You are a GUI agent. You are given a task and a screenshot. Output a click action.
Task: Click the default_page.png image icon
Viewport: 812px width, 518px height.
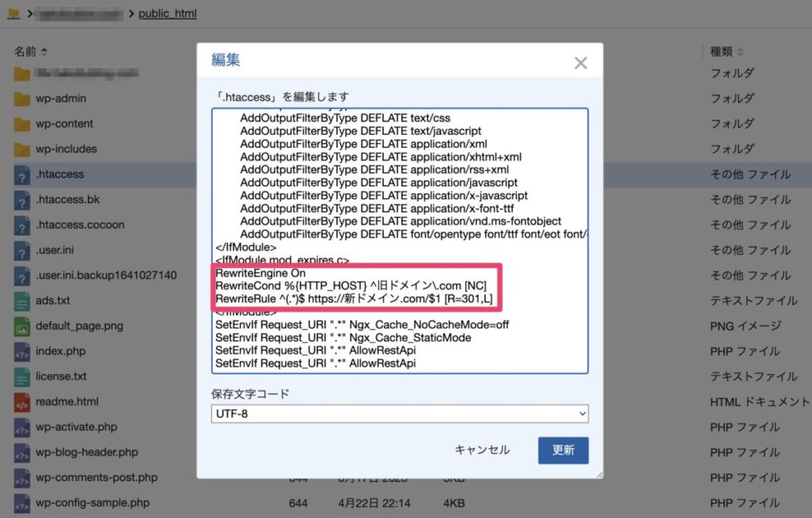coord(21,326)
